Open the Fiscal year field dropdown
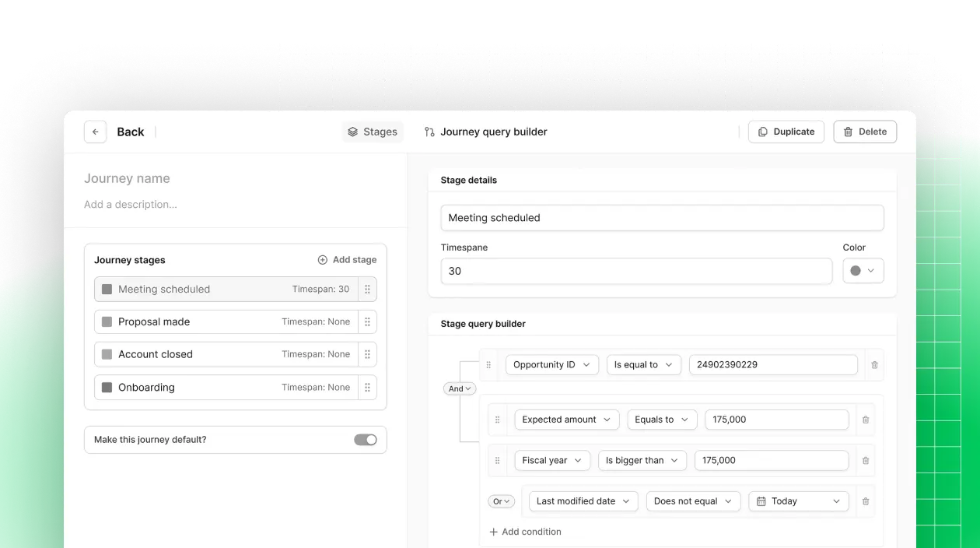980x548 pixels. pyautogui.click(x=552, y=460)
